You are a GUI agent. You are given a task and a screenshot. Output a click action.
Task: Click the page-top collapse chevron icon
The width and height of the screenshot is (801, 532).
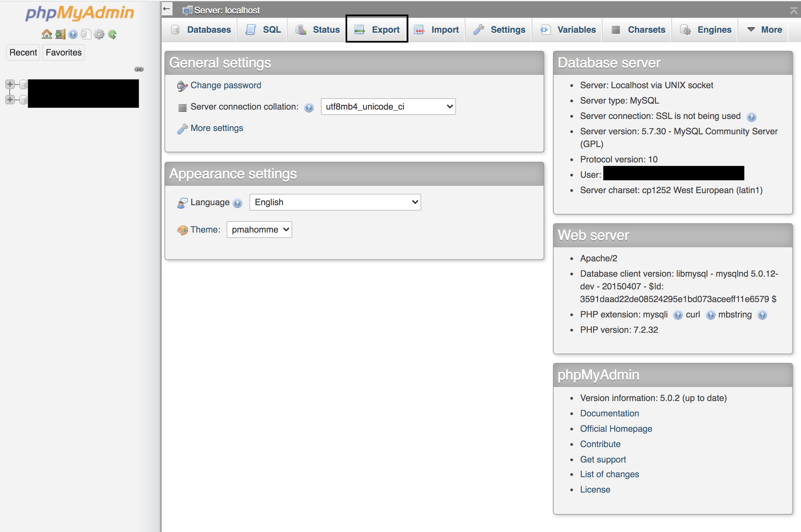pyautogui.click(x=794, y=11)
